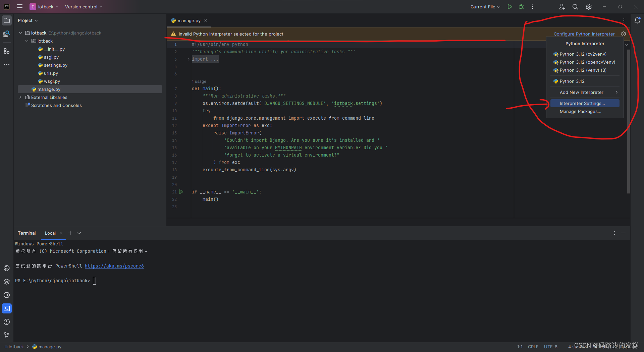
Task: Start Debug session with the bug icon
Action: 521,7
